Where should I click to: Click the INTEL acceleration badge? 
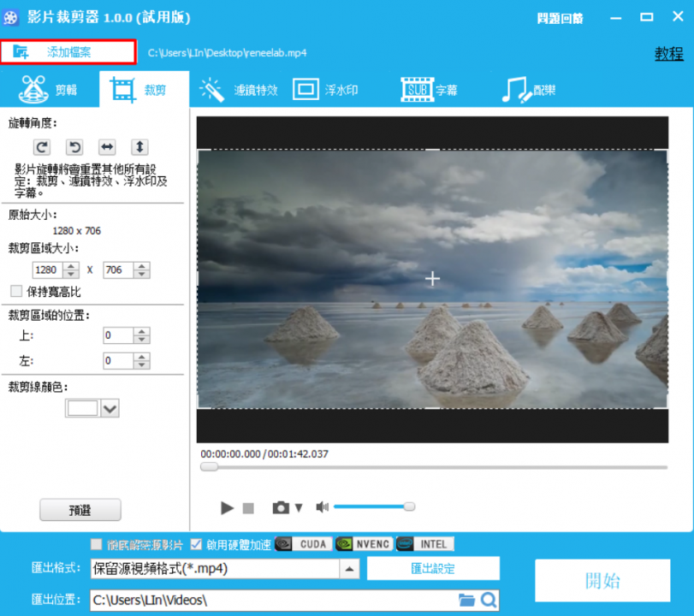(x=425, y=544)
